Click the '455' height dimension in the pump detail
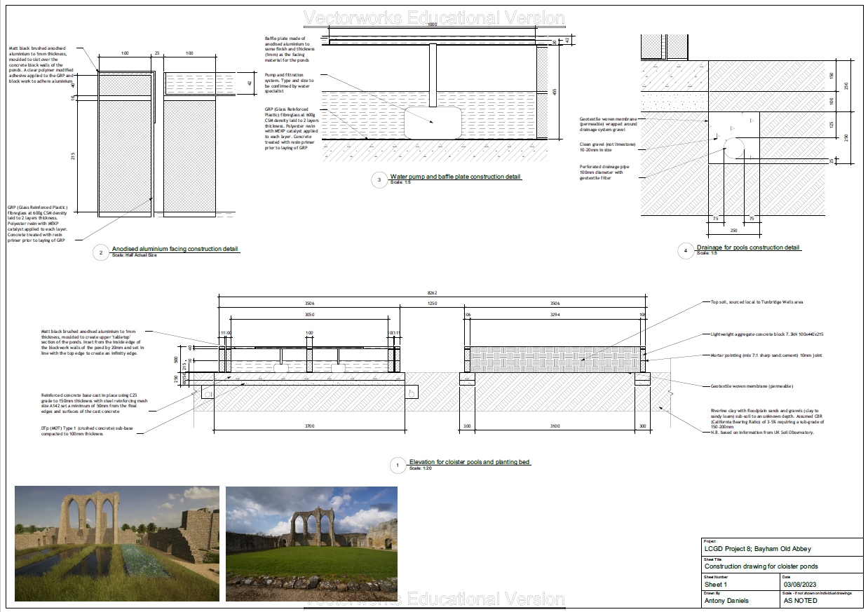868x612 pixels. click(554, 91)
